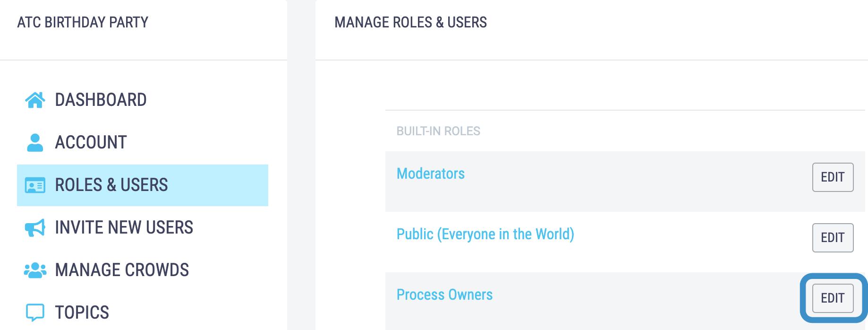
Task: Click the Account person icon
Action: [35, 142]
